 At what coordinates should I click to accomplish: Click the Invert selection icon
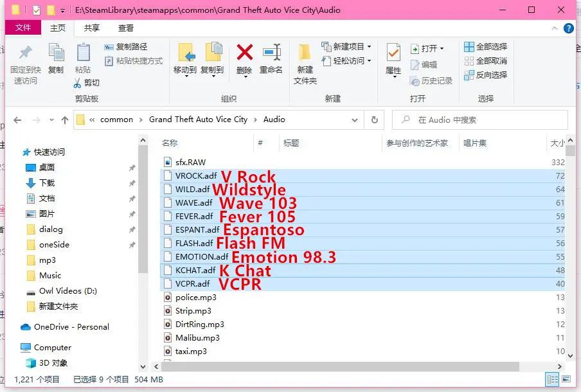click(x=469, y=75)
